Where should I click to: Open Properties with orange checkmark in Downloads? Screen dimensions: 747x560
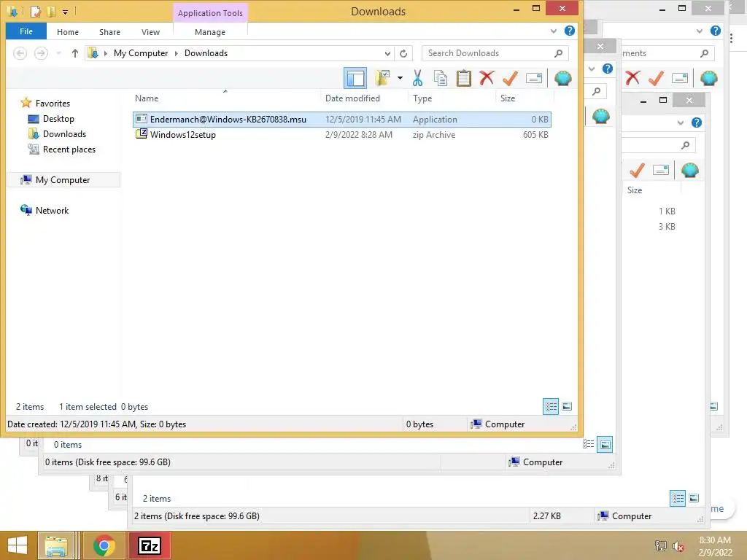coord(510,78)
